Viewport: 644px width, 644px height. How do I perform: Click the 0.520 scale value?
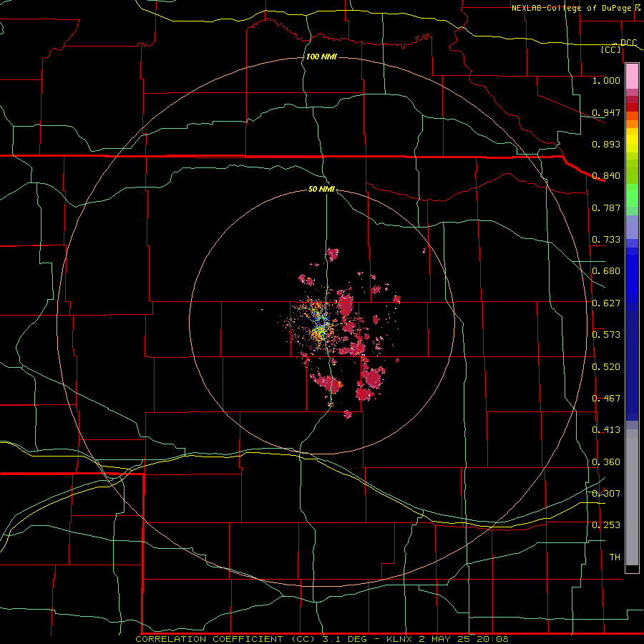click(606, 367)
